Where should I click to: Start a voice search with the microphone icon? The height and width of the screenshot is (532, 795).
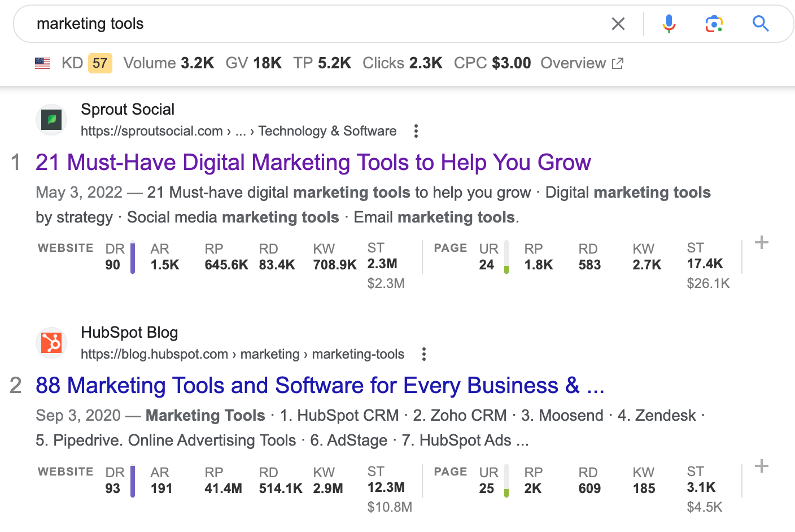pyautogui.click(x=669, y=24)
